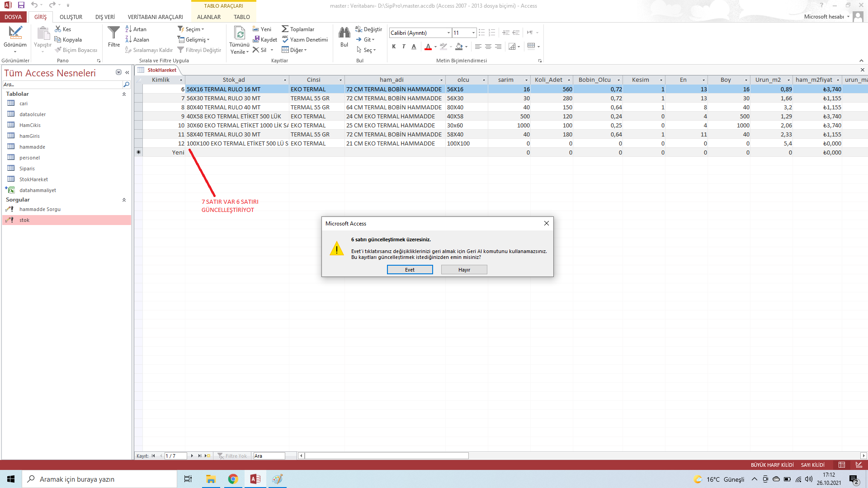Screen dimensions: 868x488
Task: Collapse the Tablolar group chevron
Action: point(124,94)
